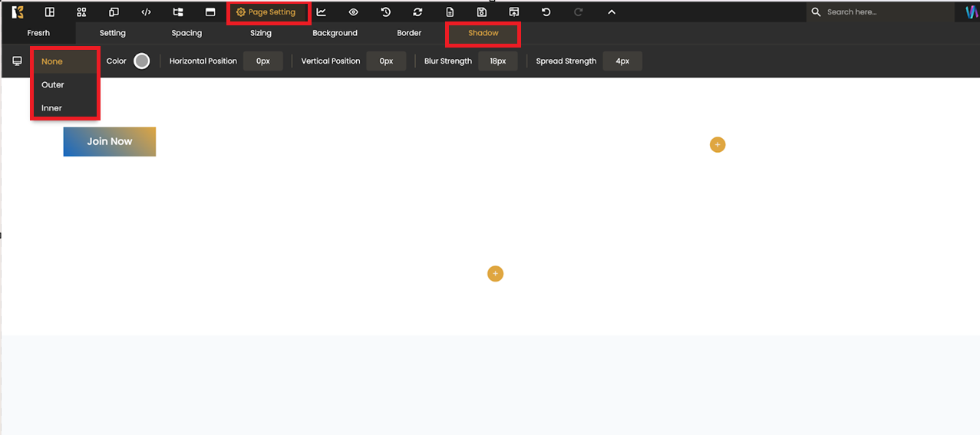
Task: Toggle the desktop device view icon
Action: click(17, 61)
